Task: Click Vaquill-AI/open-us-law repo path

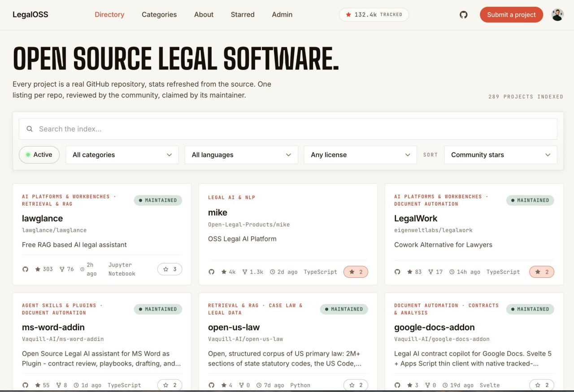Action: [x=245, y=339]
